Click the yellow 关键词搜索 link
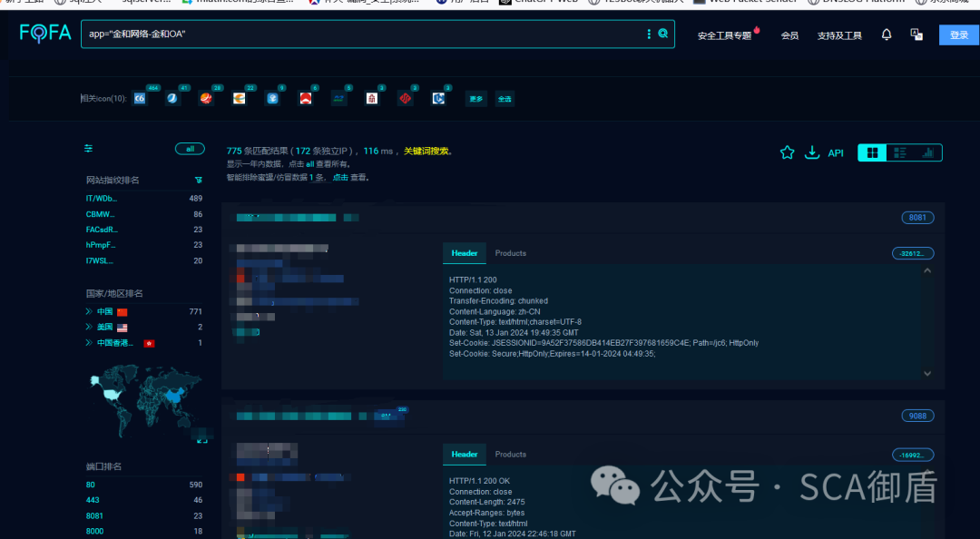The height and width of the screenshot is (539, 980). (426, 151)
